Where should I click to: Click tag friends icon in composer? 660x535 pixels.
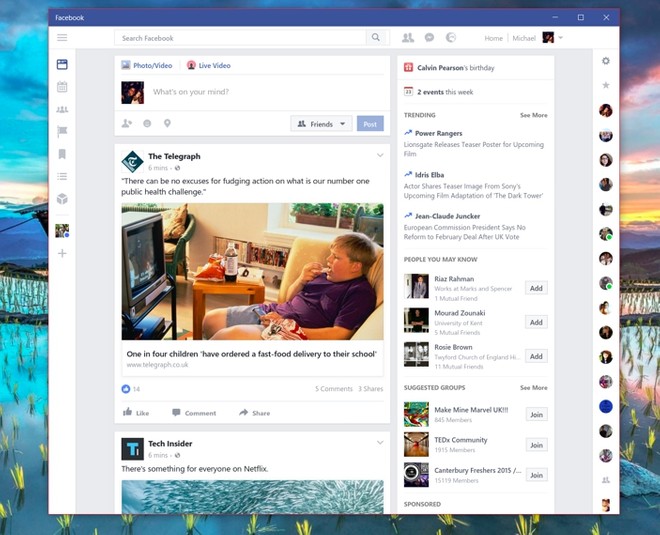click(x=126, y=123)
